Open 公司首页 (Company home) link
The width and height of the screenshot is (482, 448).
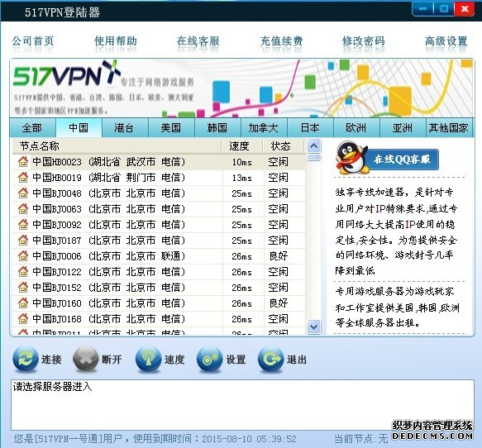pyautogui.click(x=32, y=41)
